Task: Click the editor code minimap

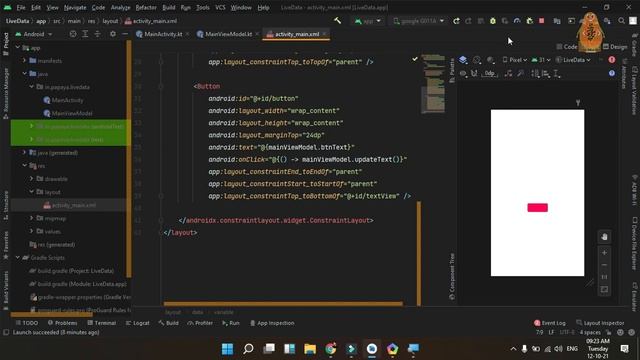Action: (433, 83)
